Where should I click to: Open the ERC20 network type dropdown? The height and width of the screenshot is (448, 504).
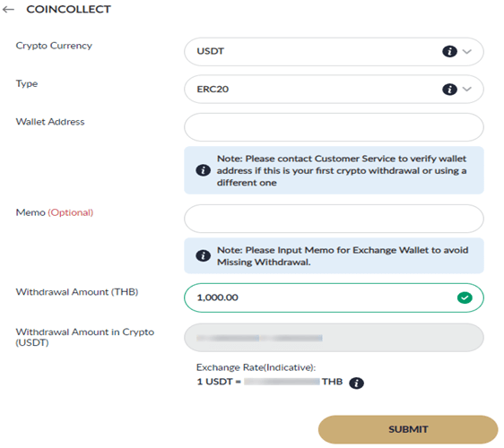coord(334,90)
